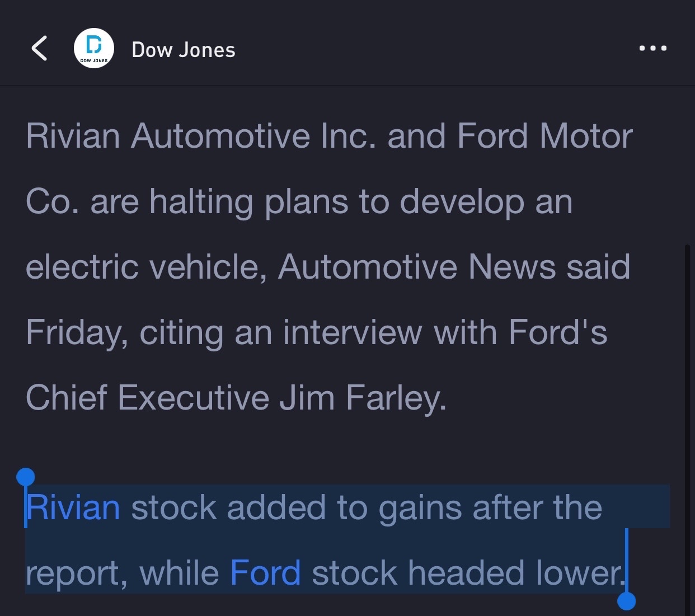
Task: Tap the word "interview" in the article
Action: pos(352,332)
